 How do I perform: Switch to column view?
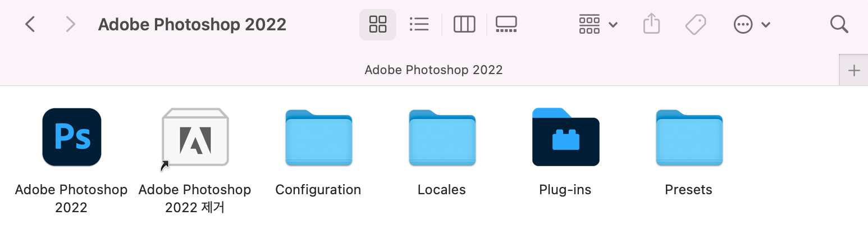464,24
